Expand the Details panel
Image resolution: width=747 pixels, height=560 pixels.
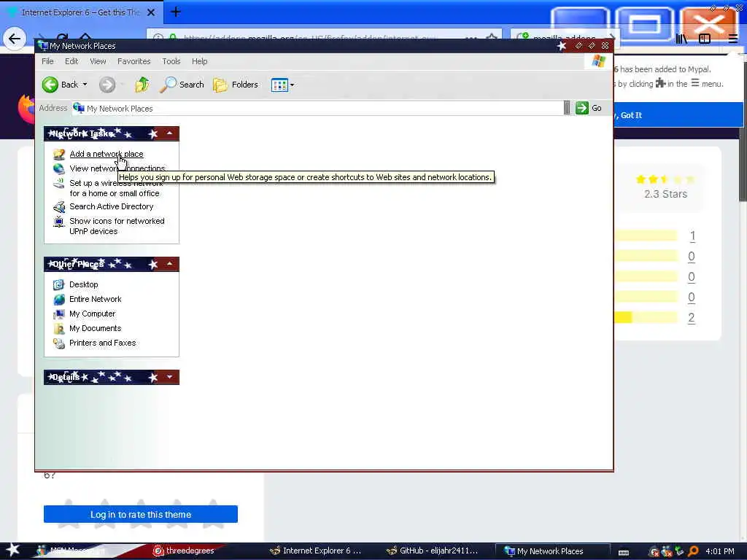click(x=169, y=377)
